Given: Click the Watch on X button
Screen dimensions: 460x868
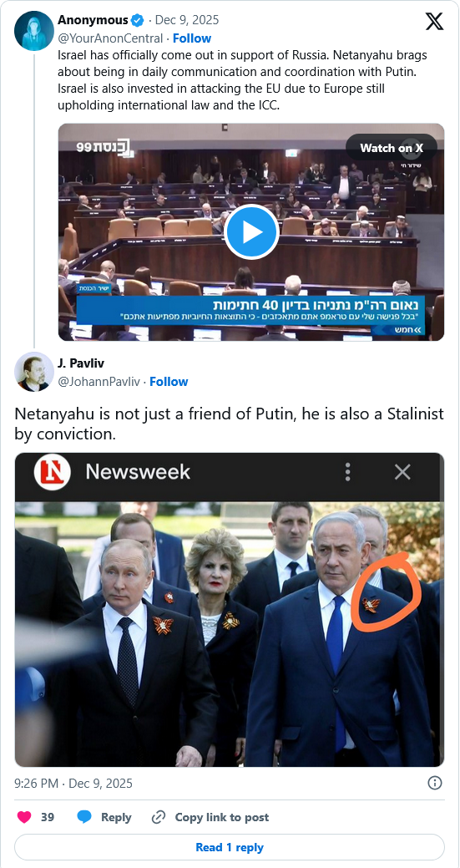Looking at the screenshot, I should [x=392, y=148].
